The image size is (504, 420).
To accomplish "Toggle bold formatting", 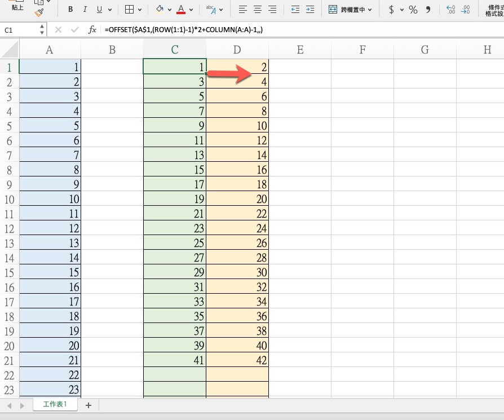I will [x=70, y=10].
